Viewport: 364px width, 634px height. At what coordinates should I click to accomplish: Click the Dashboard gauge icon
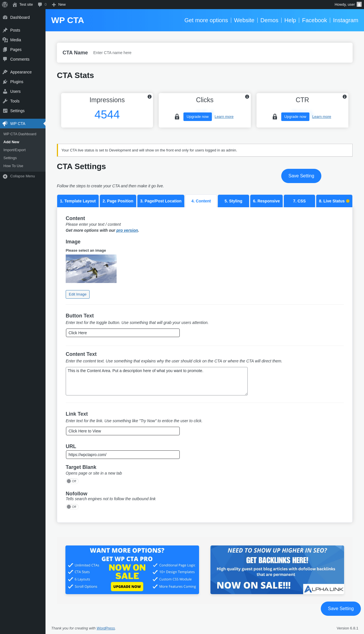pos(5,17)
